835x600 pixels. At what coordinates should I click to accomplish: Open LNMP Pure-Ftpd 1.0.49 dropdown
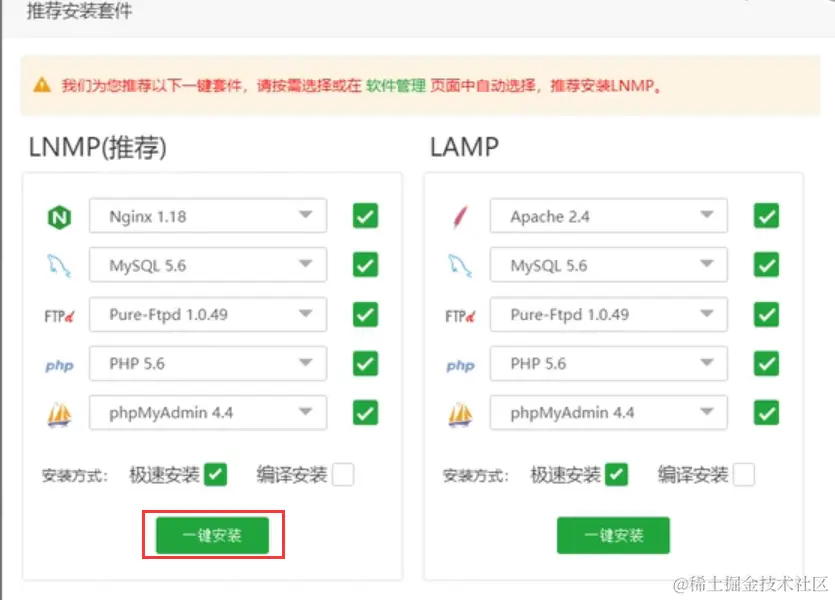208,314
